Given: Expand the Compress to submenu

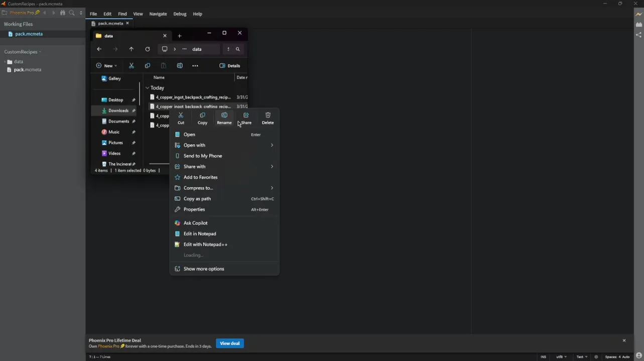Looking at the screenshot, I should (x=224, y=188).
